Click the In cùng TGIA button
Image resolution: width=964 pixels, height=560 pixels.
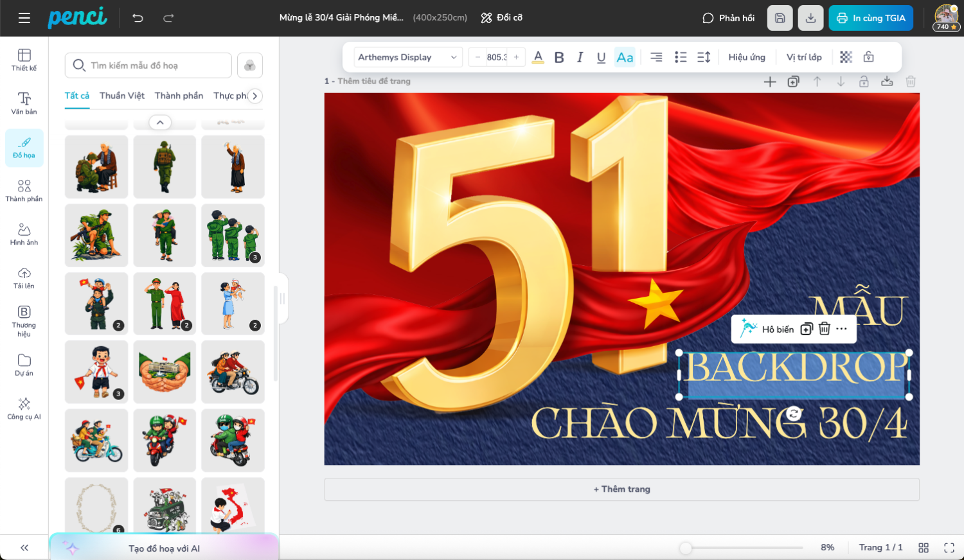871,18
